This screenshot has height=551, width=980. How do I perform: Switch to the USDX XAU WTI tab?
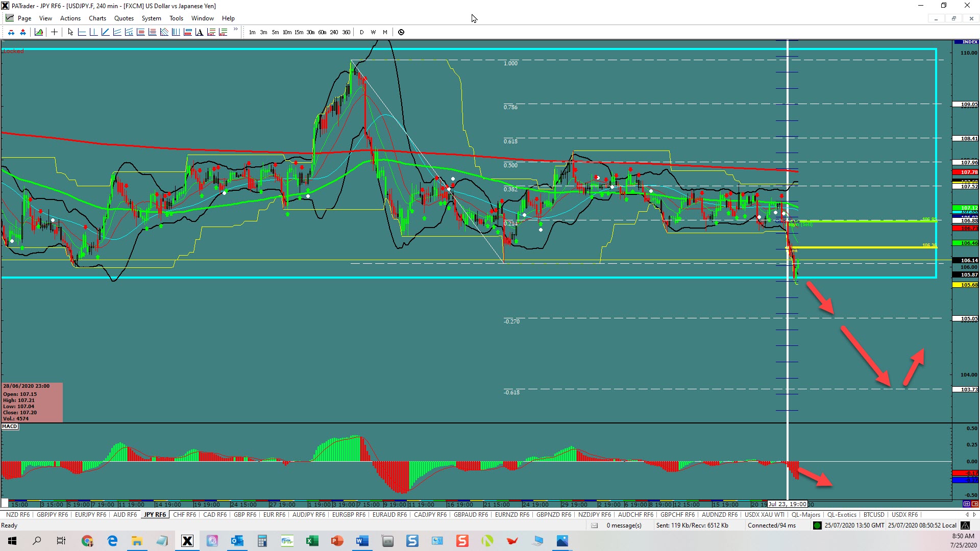[764, 515]
